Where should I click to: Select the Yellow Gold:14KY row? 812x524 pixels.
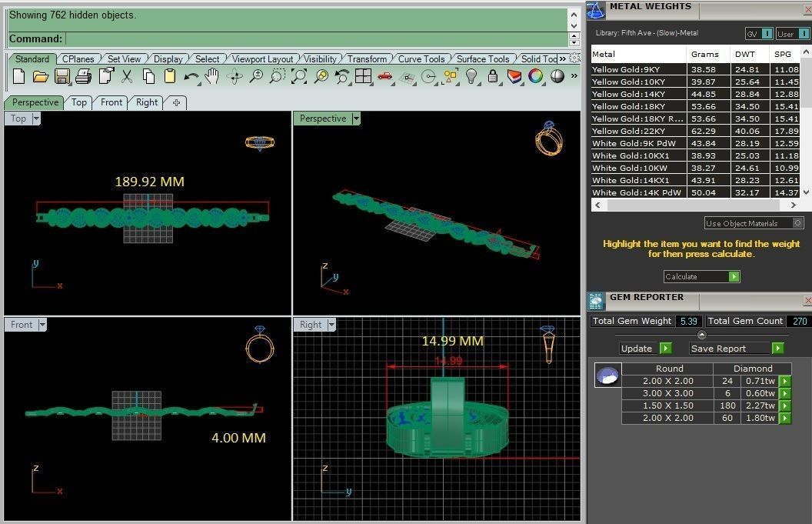pyautogui.click(x=695, y=95)
